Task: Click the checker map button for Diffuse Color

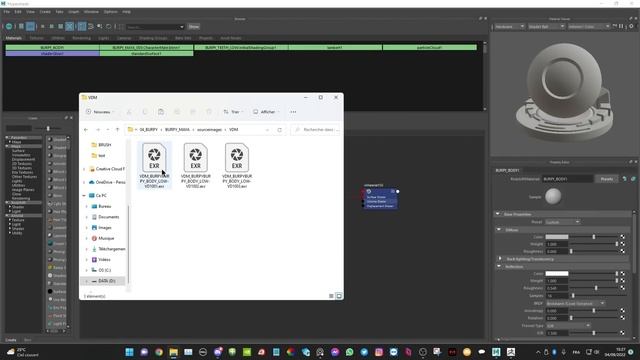Action: pyautogui.click(x=622, y=237)
